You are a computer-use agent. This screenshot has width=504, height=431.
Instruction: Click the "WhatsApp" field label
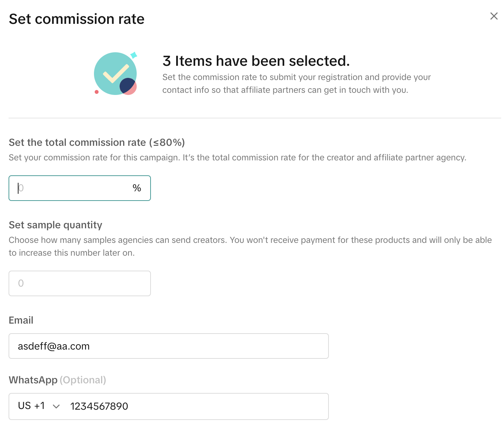point(33,380)
